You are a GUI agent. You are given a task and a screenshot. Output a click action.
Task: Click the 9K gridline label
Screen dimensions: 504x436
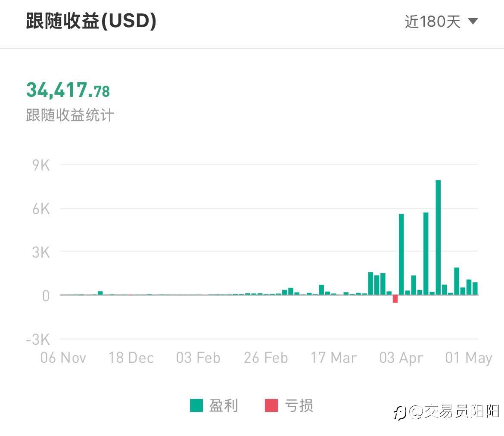tap(41, 165)
